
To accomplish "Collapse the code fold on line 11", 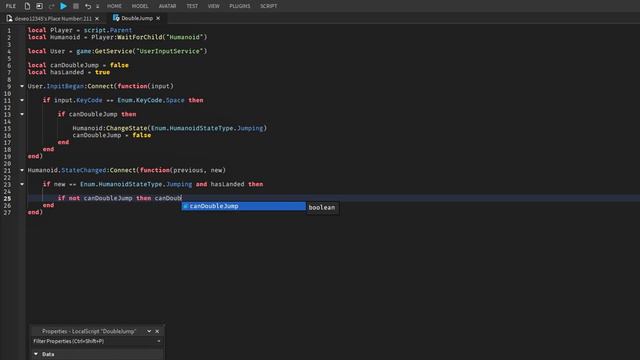I will 22,100.
